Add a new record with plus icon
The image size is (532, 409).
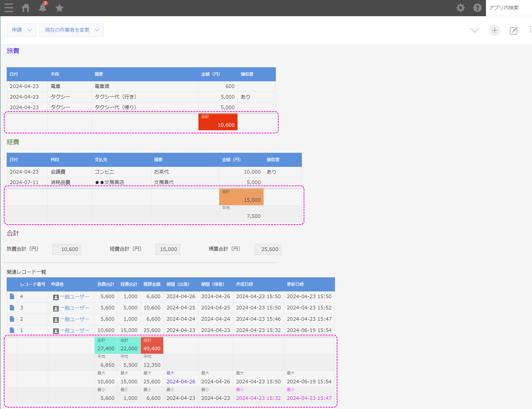click(494, 30)
